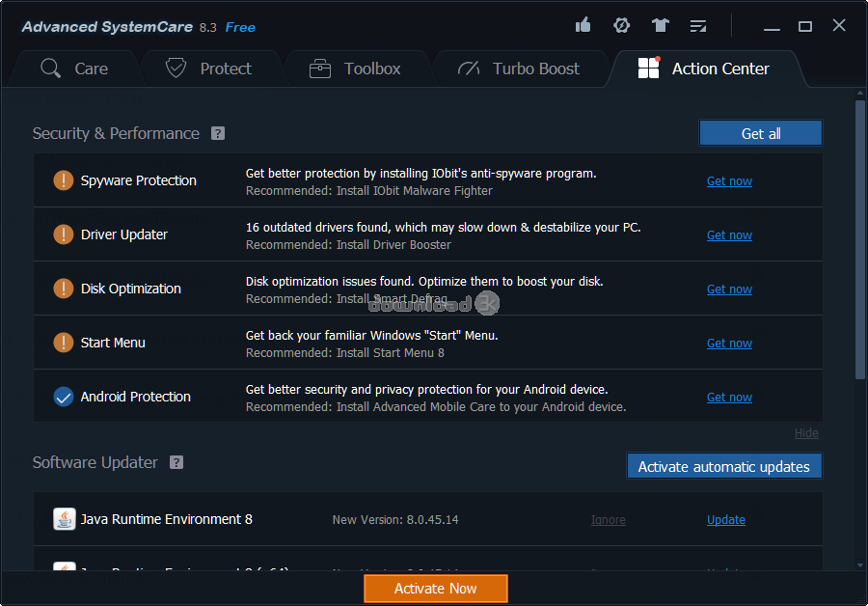Click 'Recommended: Install IObit Malware Fighter' text
This screenshot has width=868, height=606.
368,190
